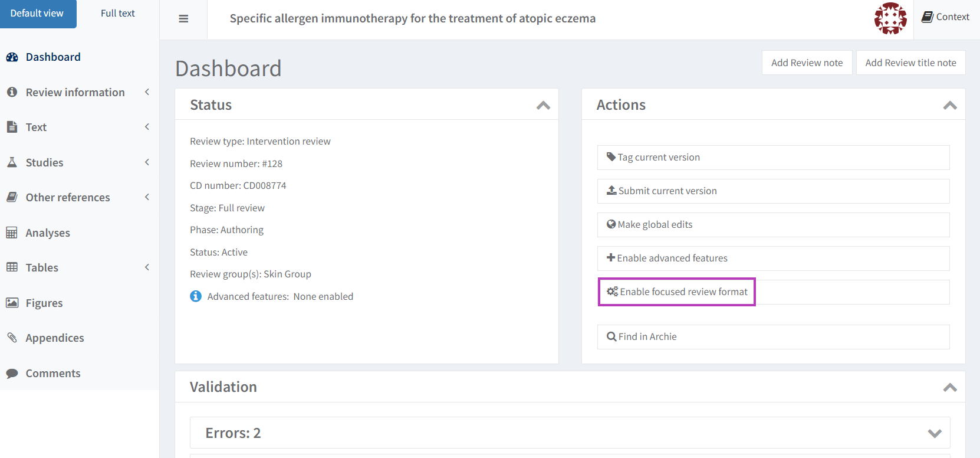Enable focused review format
Viewport: 980px width, 458px height.
click(677, 292)
